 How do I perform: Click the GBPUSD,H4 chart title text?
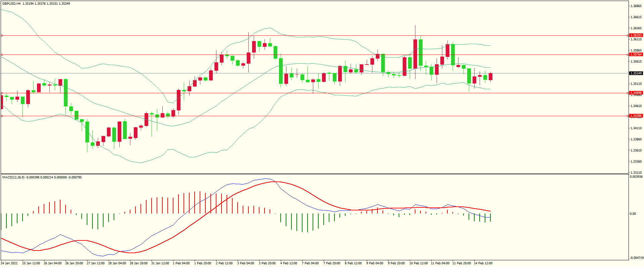[11, 4]
